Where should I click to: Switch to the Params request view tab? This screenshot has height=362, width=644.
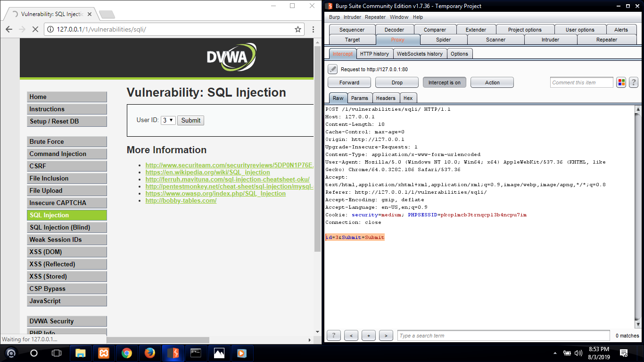point(360,98)
